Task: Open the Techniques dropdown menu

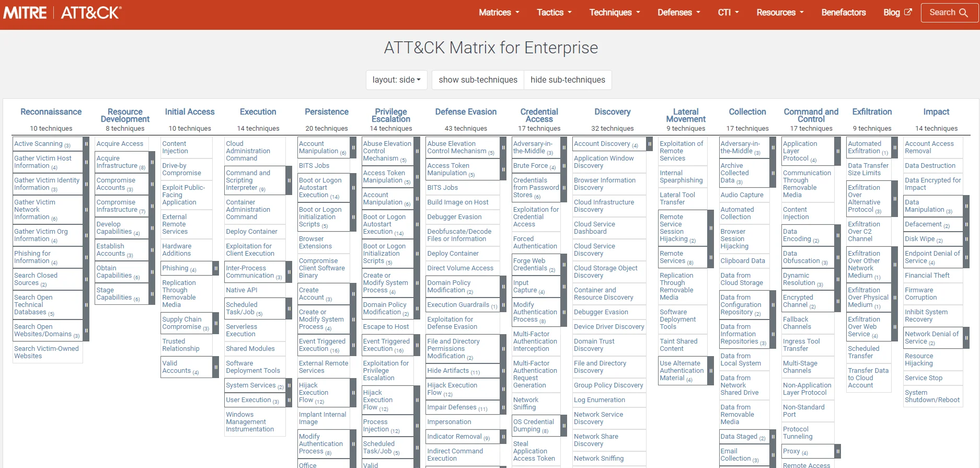Action: coord(615,13)
